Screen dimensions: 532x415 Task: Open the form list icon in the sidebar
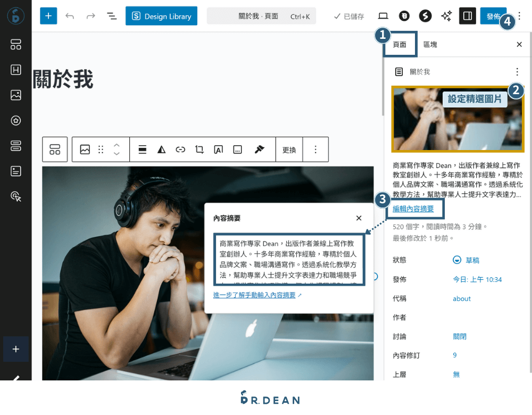coord(15,171)
